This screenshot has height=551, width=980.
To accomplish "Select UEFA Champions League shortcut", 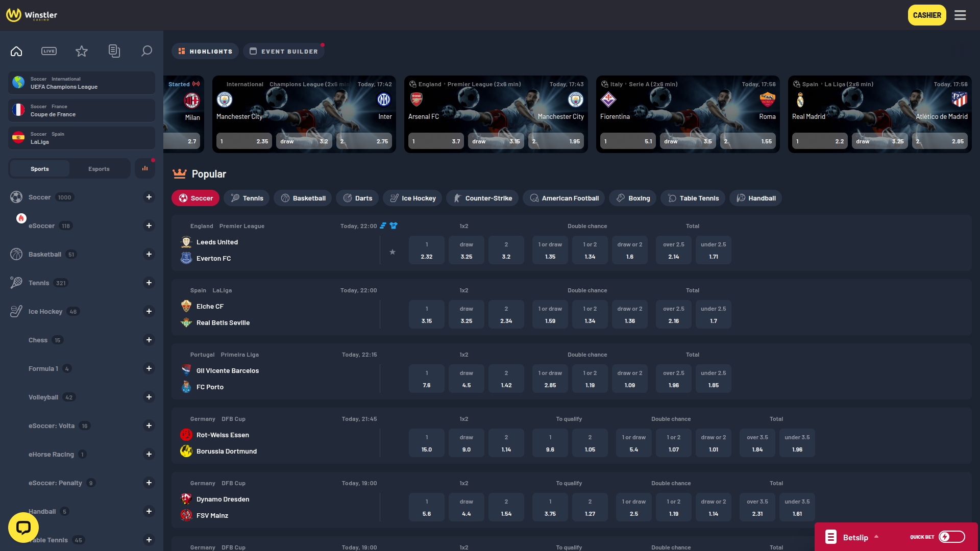I will [81, 83].
